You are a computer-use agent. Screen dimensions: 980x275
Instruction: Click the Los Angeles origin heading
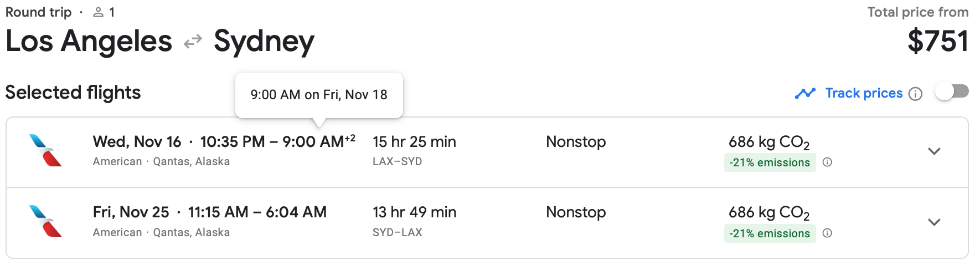pos(89,42)
